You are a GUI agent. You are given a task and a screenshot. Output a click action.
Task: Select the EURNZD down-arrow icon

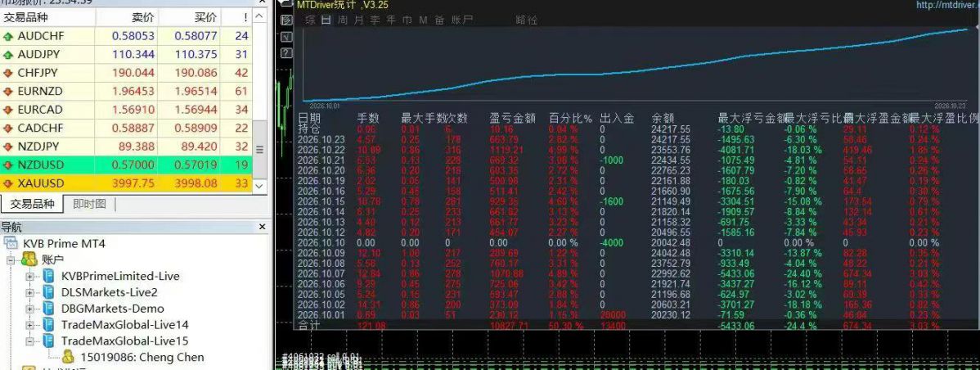point(8,92)
